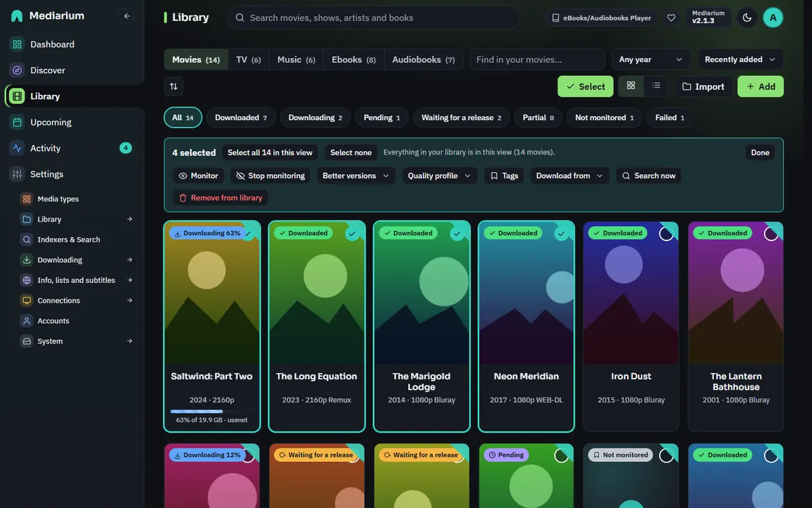Toggle dark mode moon icon

pos(747,18)
